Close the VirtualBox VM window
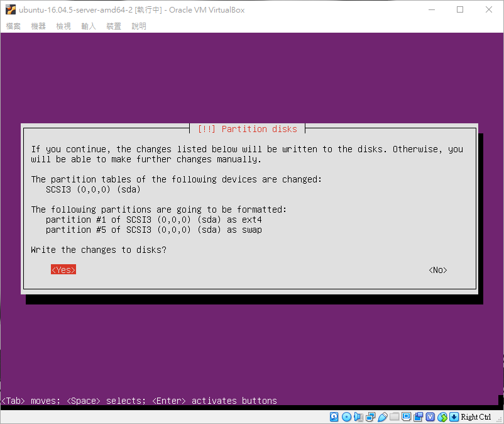Viewport: 504px width, 424px height. coord(488,9)
